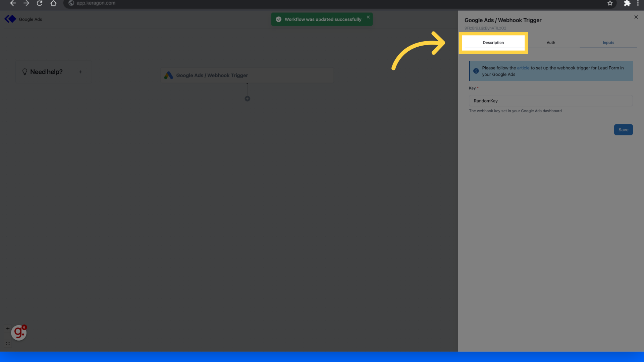The width and height of the screenshot is (644, 362).
Task: Open the Guidde extension bubble
Action: point(19,333)
